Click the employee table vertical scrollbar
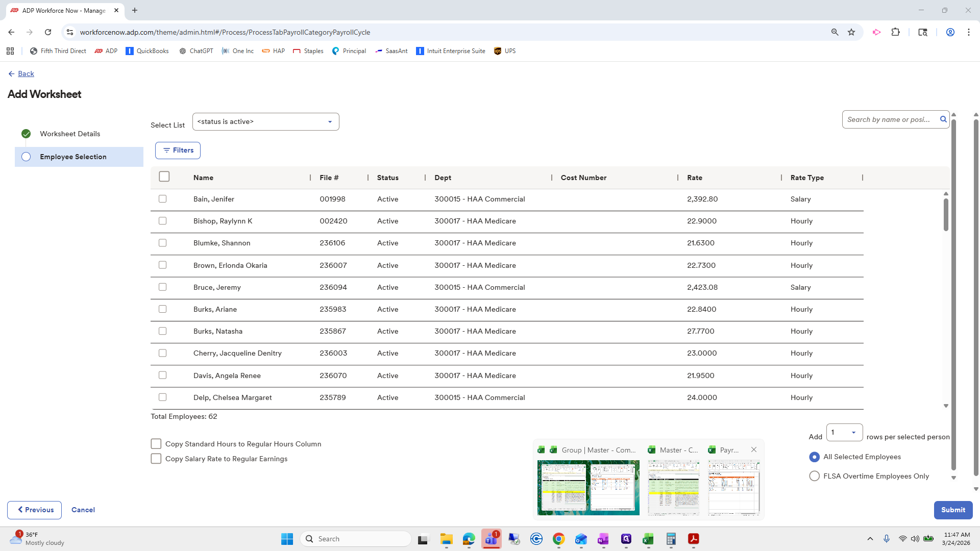The image size is (980, 551). coord(946,214)
